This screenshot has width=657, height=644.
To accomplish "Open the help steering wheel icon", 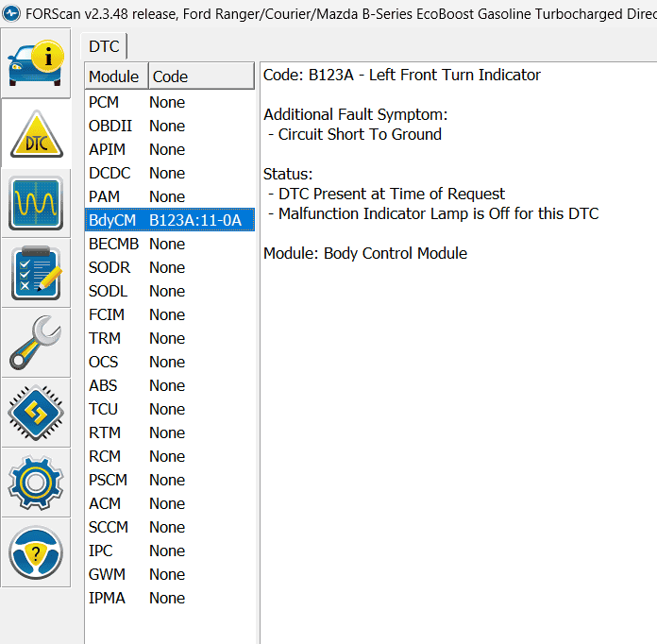I will click(36, 552).
